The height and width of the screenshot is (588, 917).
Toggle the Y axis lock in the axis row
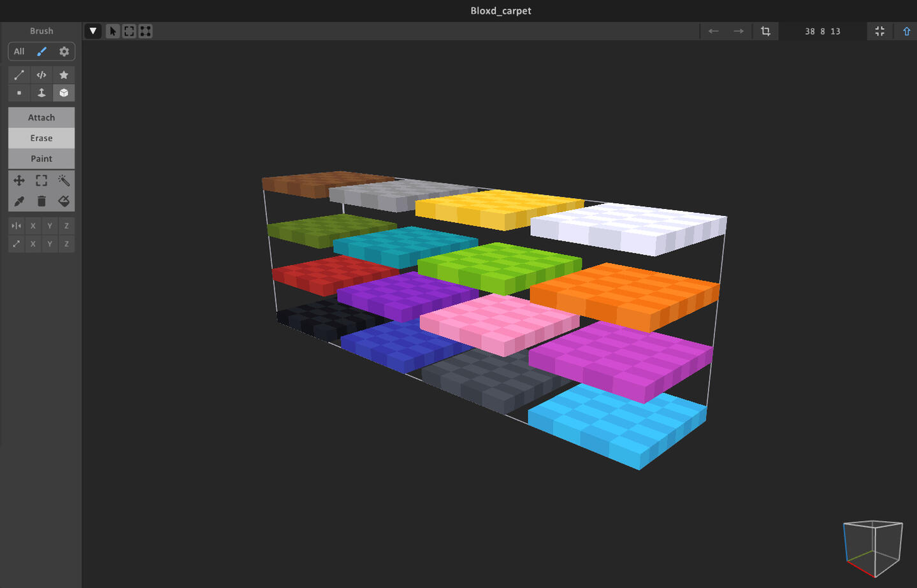[50, 244]
